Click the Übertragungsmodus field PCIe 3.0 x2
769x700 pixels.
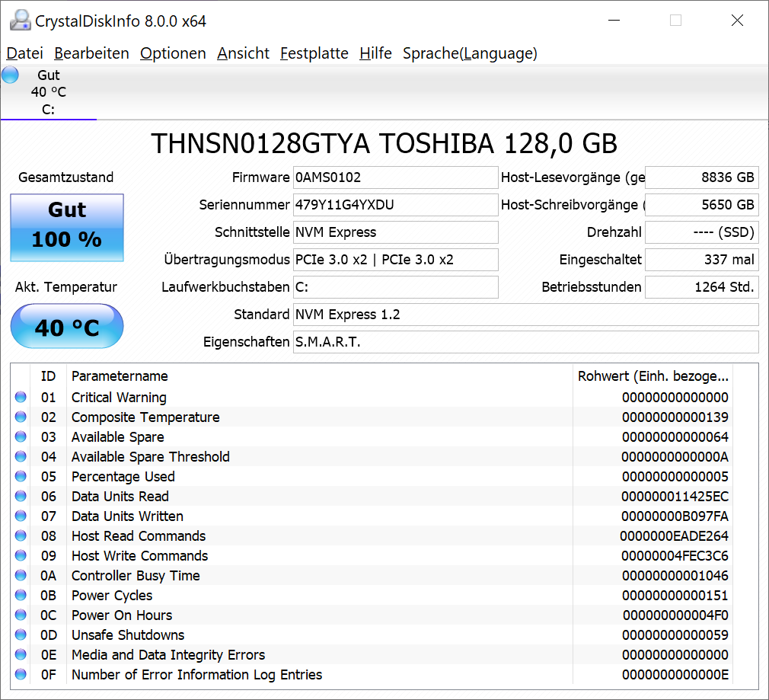(x=395, y=260)
